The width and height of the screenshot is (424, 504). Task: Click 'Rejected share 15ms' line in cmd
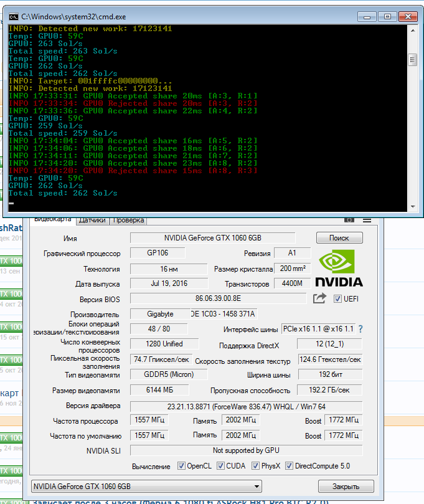[133, 171]
